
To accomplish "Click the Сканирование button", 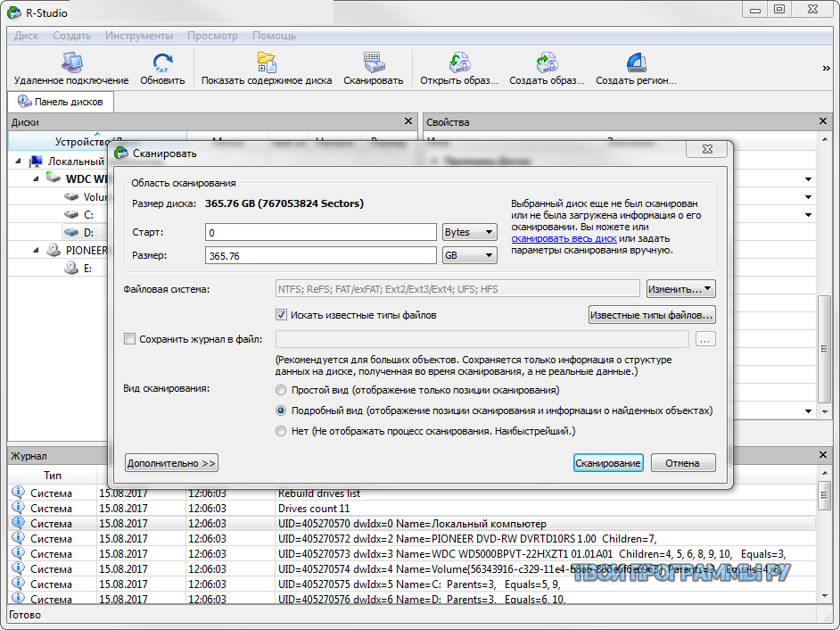I will pyautogui.click(x=608, y=463).
